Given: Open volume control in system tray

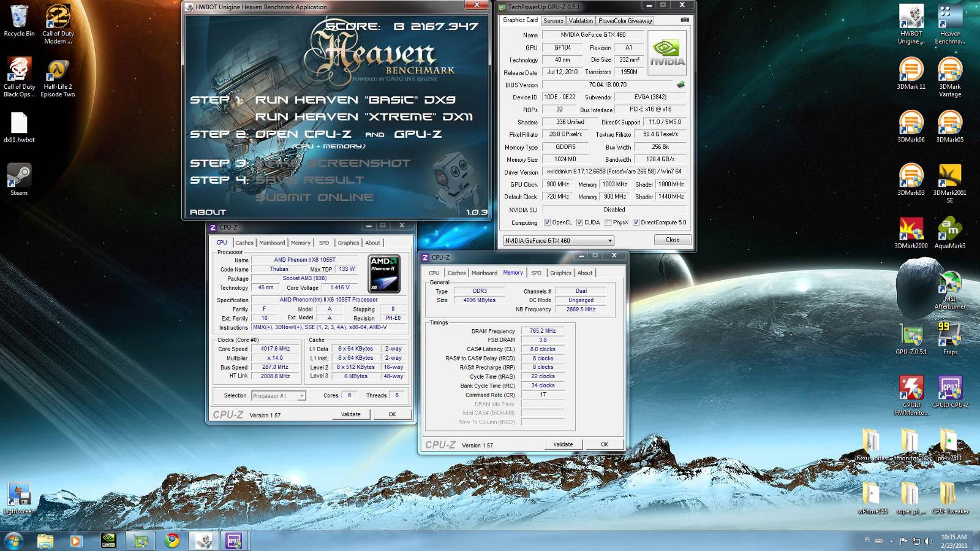Looking at the screenshot, I should [929, 541].
